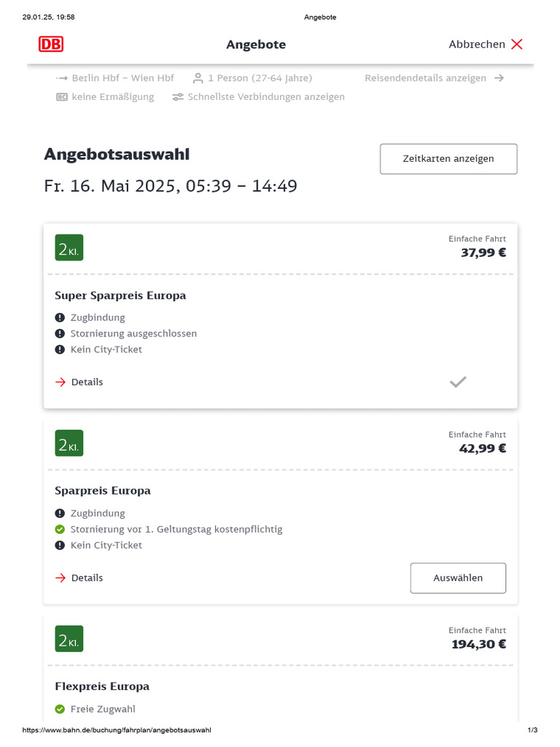Click the Stornierung ausgeschlossen warning icon
This screenshot has width=560, height=747.
(x=60, y=333)
